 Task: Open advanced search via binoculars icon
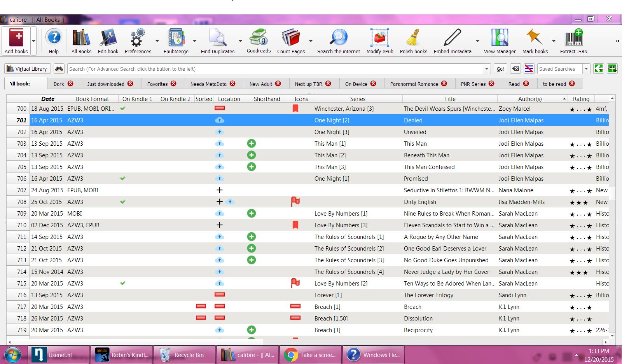[x=59, y=69]
